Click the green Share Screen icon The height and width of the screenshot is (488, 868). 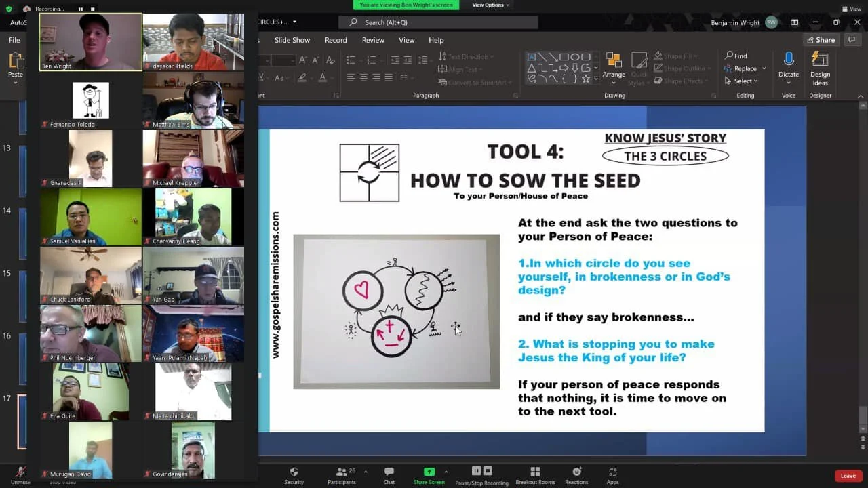coord(429,472)
